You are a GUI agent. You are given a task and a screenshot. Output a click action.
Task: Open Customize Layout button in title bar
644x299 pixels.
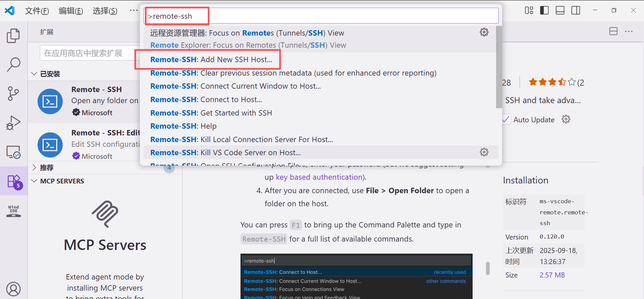(x=529, y=10)
